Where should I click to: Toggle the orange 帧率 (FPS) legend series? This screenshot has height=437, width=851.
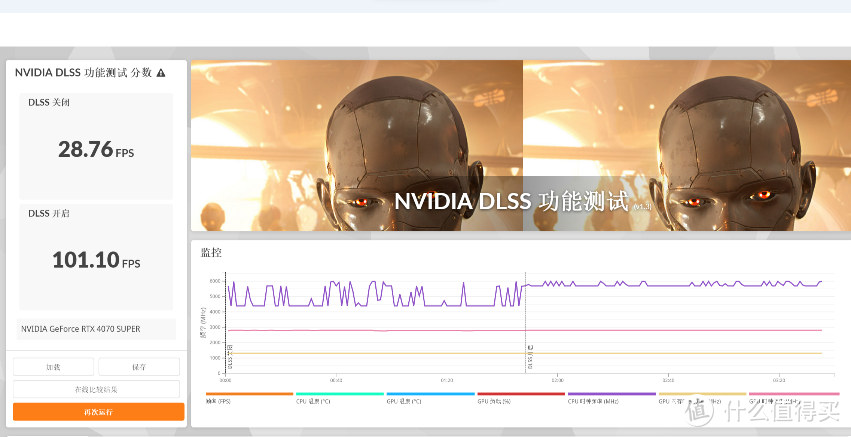pyautogui.click(x=249, y=398)
